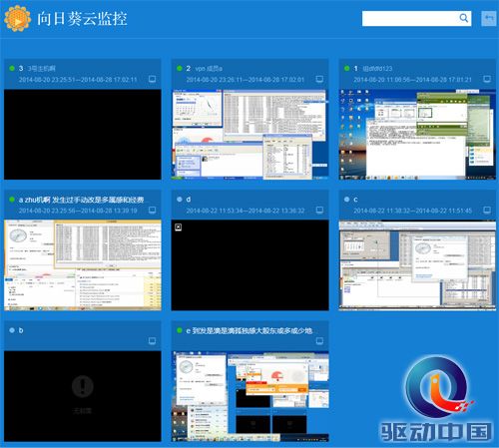Click monitor icon on host a panel
This screenshot has width=499, height=448.
coord(152,211)
